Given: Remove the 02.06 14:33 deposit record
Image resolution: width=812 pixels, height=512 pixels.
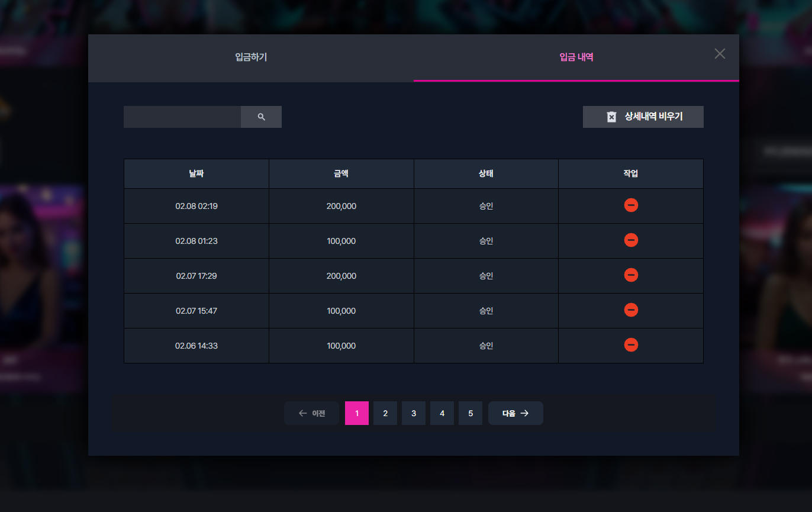Looking at the screenshot, I should [631, 345].
